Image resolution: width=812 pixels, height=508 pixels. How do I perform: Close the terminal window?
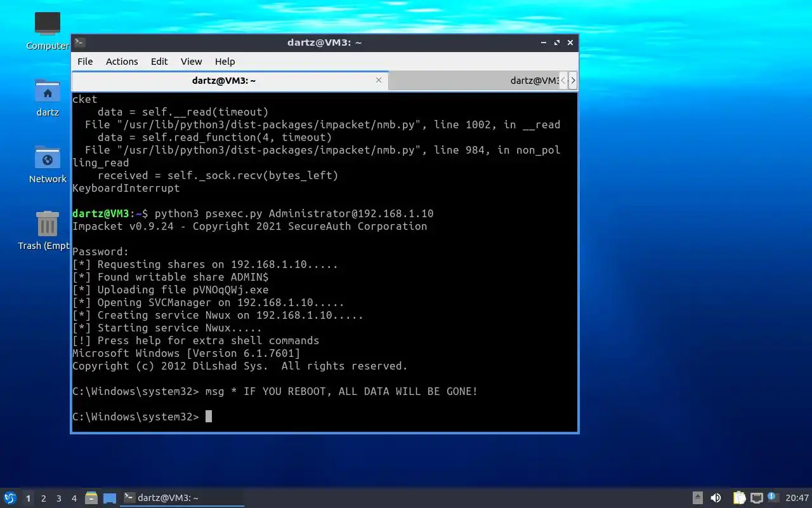coord(570,43)
